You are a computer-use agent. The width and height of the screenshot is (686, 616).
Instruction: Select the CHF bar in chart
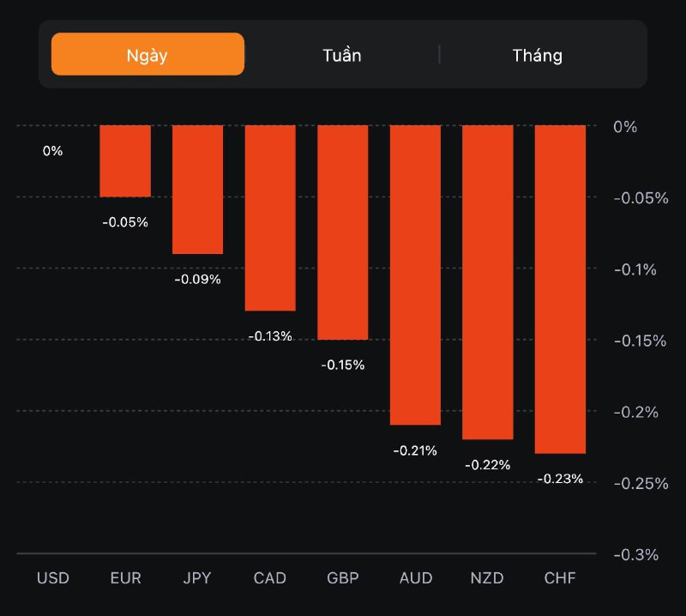coord(560,288)
